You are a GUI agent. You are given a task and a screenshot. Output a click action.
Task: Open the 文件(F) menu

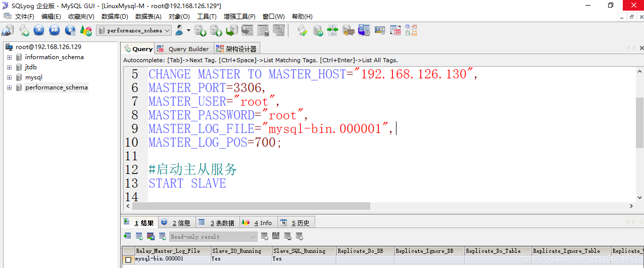24,17
